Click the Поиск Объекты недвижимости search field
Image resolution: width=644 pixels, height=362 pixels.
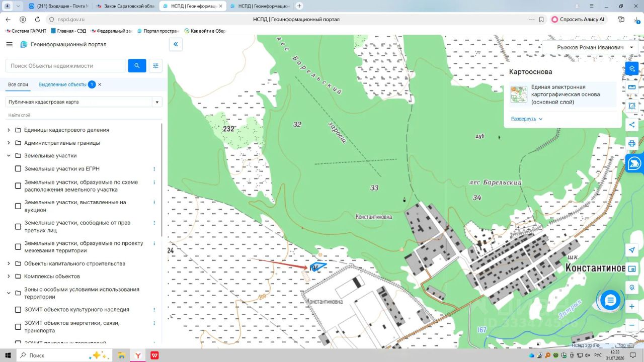pyautogui.click(x=65, y=66)
